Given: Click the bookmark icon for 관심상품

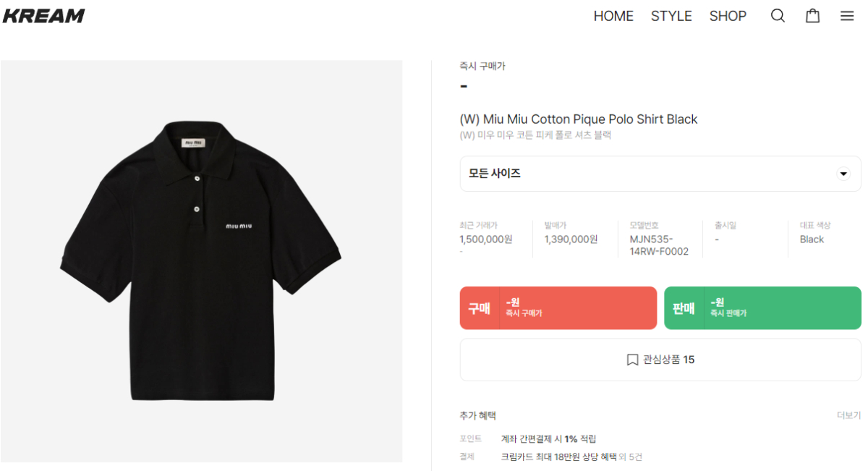Looking at the screenshot, I should 632,360.
